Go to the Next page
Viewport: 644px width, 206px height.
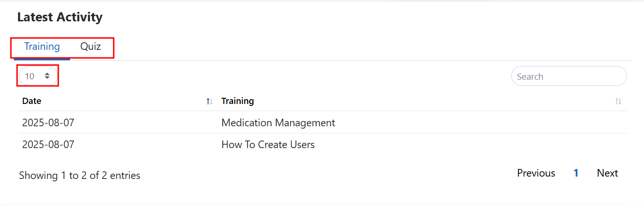[x=607, y=173]
